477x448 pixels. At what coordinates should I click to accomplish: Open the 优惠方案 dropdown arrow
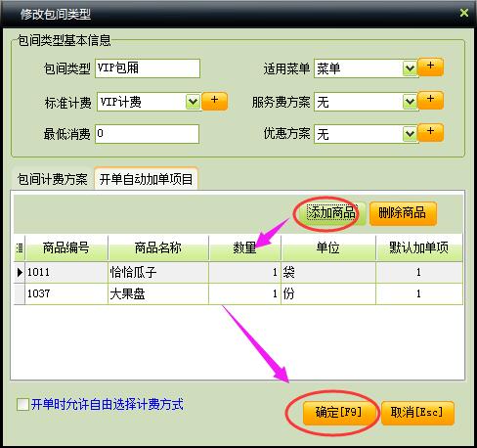click(410, 134)
